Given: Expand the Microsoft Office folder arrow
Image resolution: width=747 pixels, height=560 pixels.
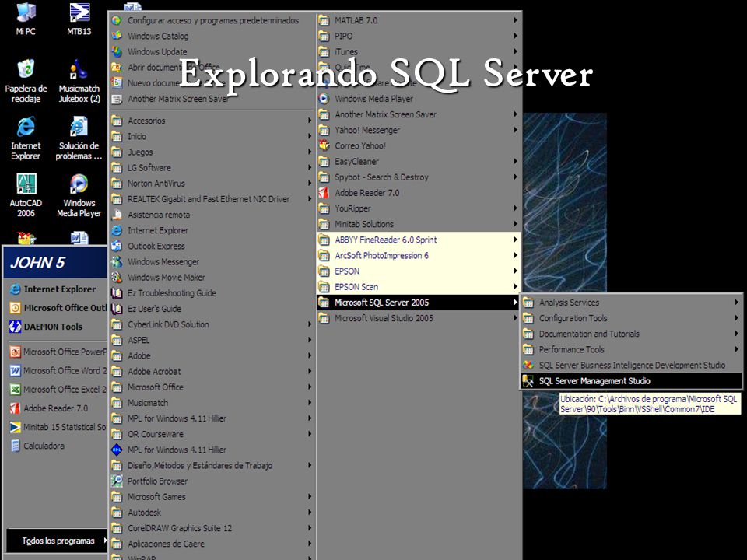Looking at the screenshot, I should coord(310,387).
